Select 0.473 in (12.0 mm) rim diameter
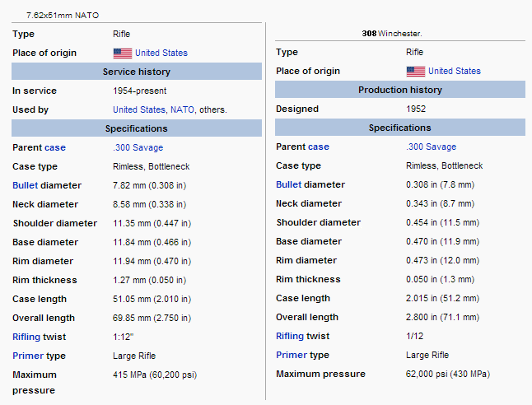This screenshot has width=532, height=405. pyautogui.click(x=443, y=260)
